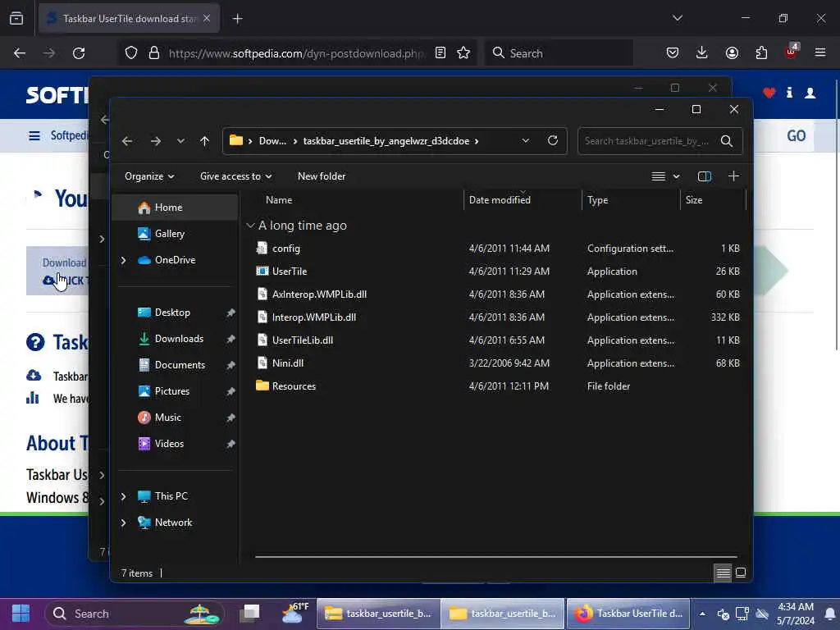Toggle Firefox reader view icon
Screen dimensions: 840x630
441,52
